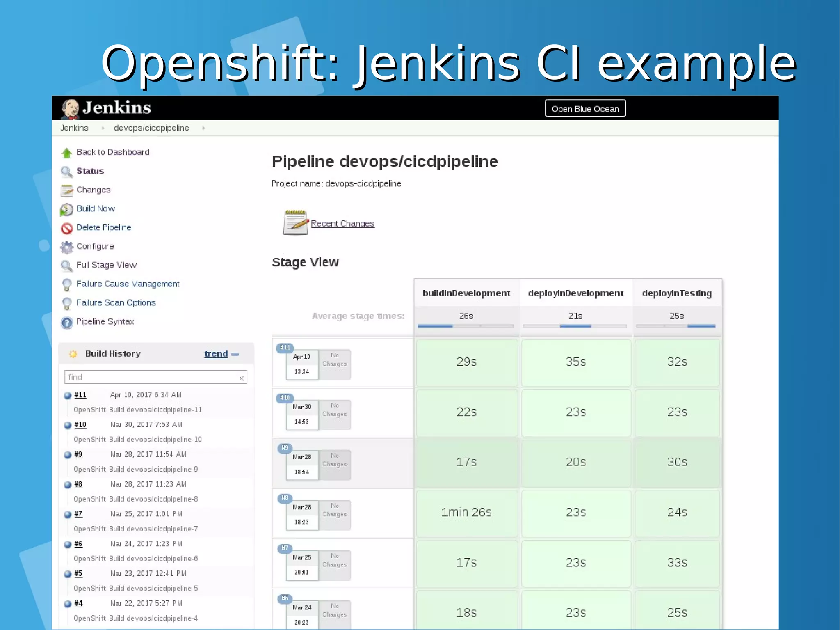Click the 1min 26s buildInDevelopment cell

pos(466,513)
